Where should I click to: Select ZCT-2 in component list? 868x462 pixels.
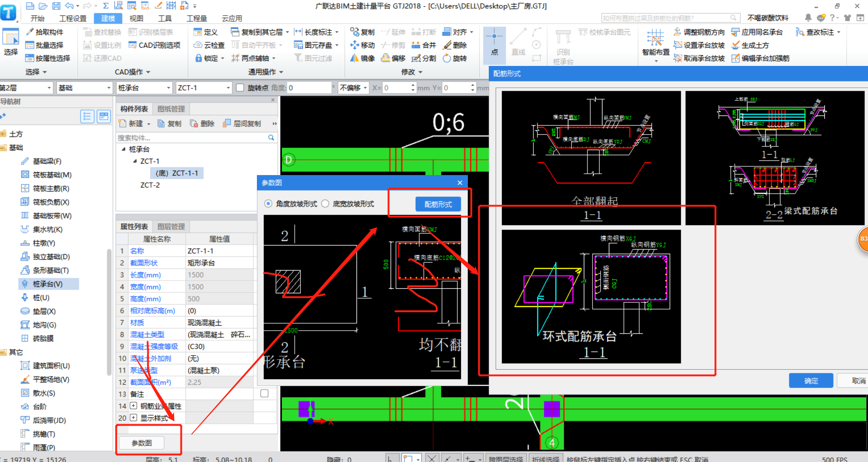150,185
